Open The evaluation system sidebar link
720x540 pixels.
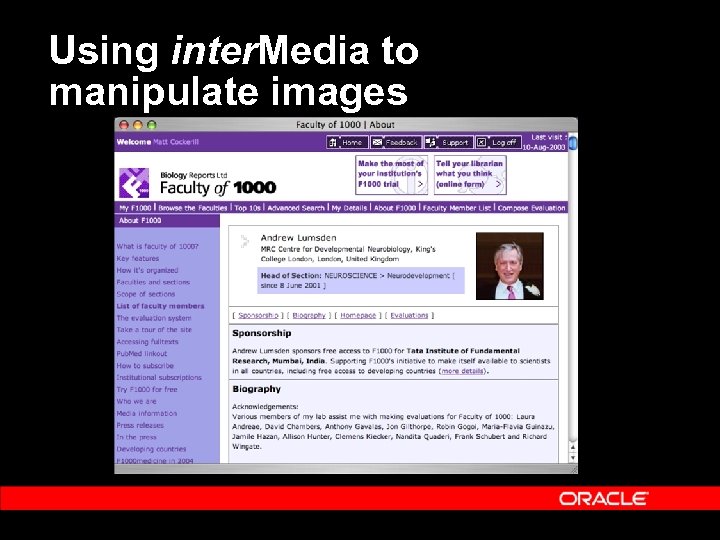154,318
